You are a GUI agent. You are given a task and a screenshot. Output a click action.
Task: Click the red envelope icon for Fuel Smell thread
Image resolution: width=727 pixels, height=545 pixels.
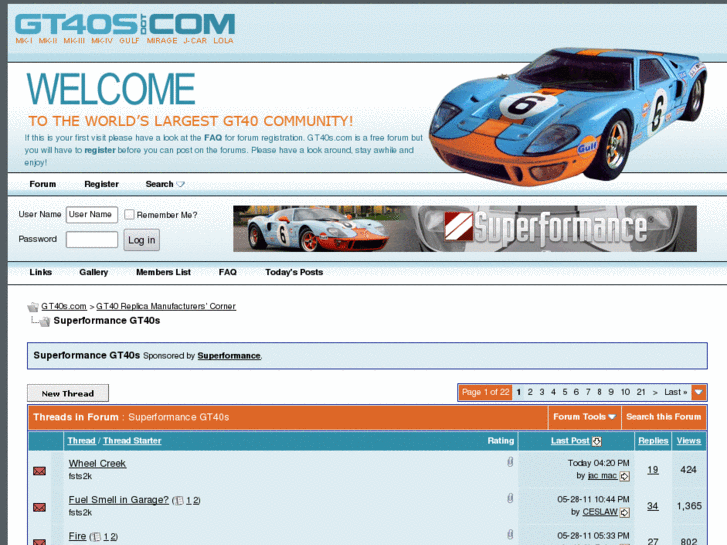tap(39, 507)
